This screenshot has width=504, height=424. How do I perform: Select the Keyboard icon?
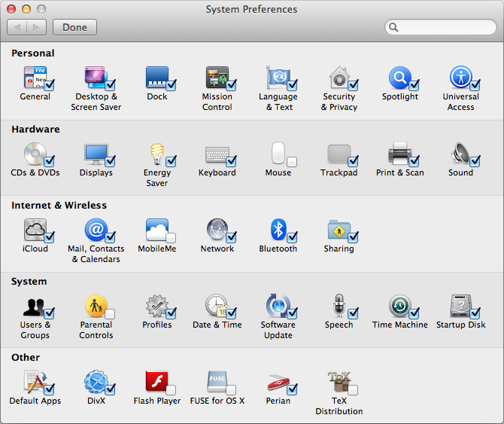click(217, 154)
